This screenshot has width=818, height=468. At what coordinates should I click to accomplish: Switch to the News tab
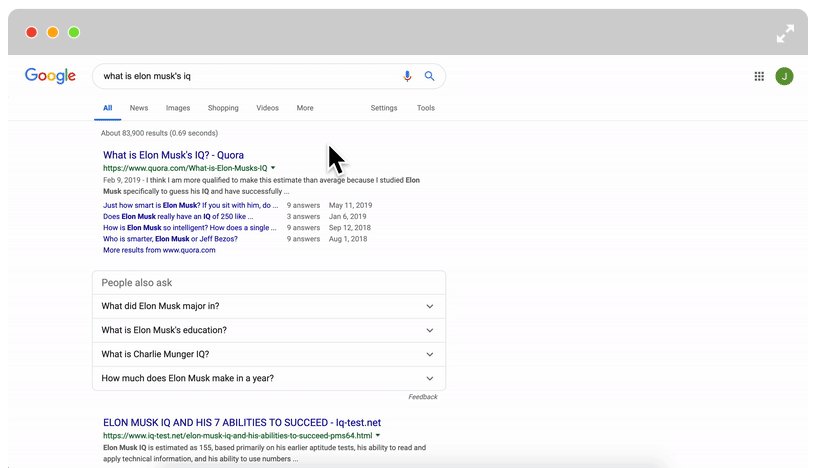point(138,108)
